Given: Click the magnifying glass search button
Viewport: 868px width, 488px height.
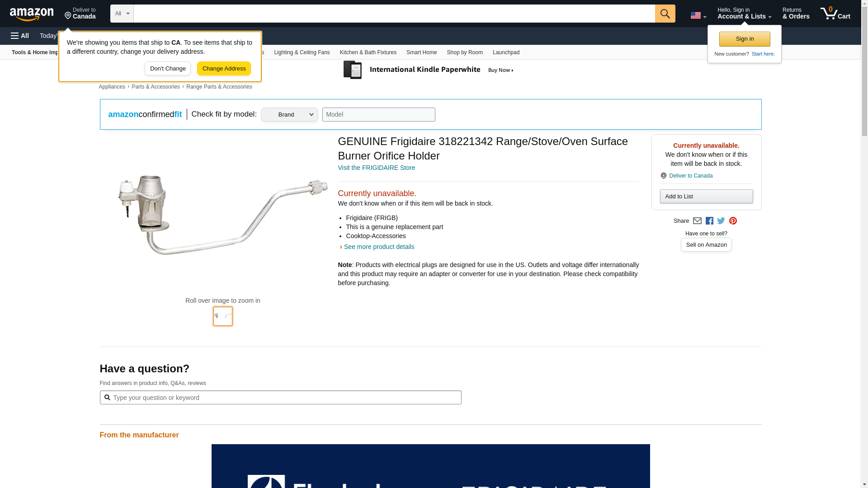Looking at the screenshot, I should pos(665,14).
